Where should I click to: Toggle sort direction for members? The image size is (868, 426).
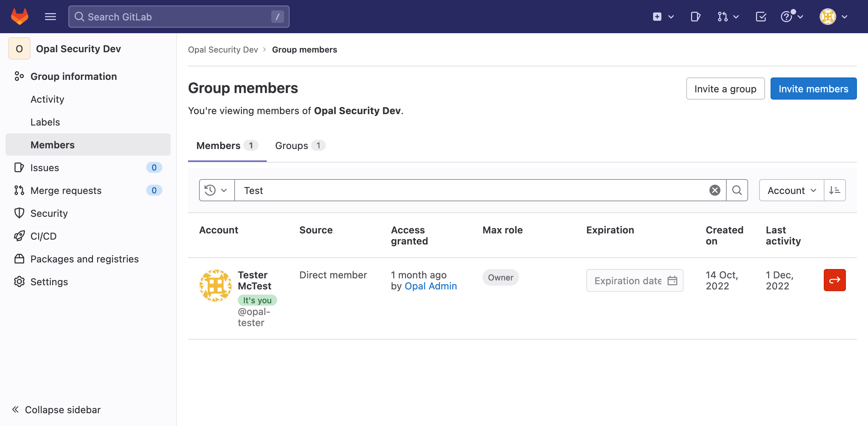(x=835, y=190)
